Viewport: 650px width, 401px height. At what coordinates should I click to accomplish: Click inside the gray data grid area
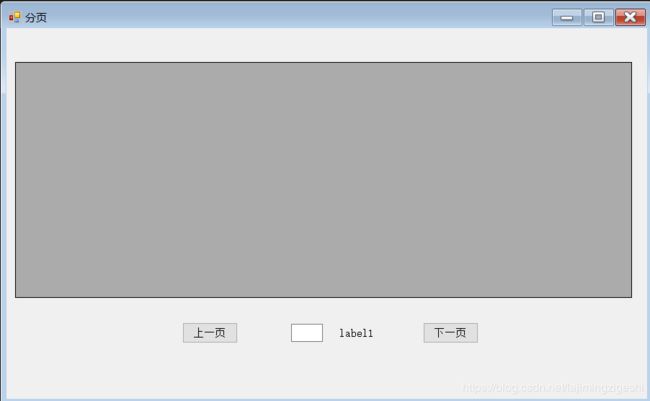click(x=323, y=180)
